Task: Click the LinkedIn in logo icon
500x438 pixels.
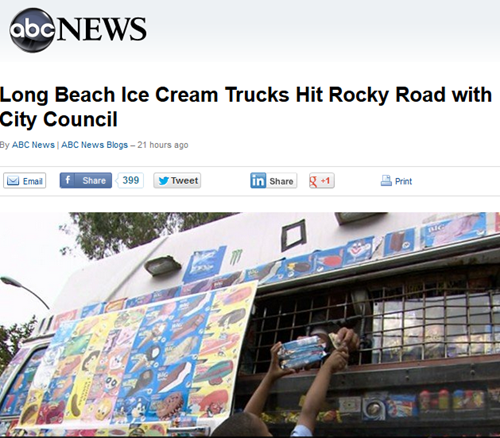Action: pyautogui.click(x=258, y=180)
